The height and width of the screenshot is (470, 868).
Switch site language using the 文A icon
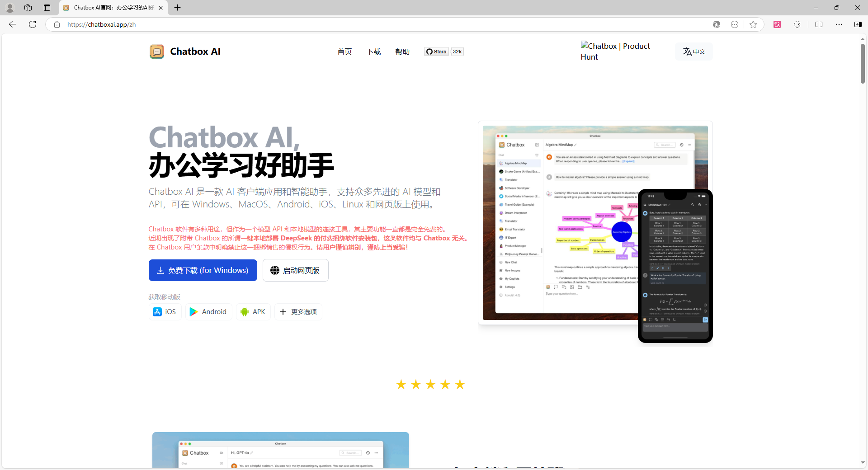[x=693, y=51]
